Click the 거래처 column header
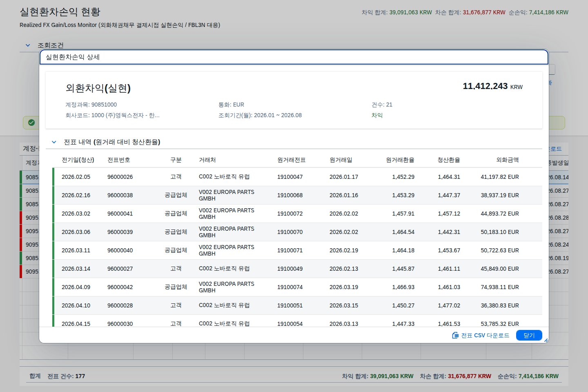 207,160
